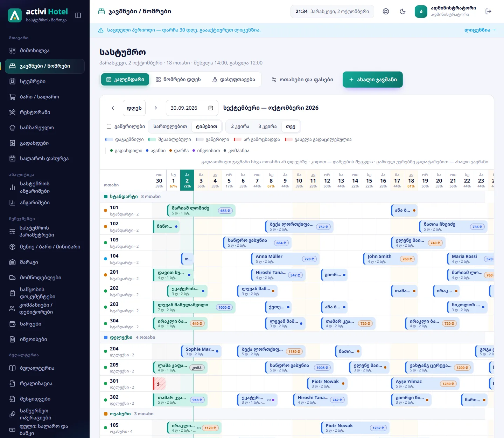Switch to the ნომრები დღეს tab
The height and width of the screenshot is (438, 504).
point(178,80)
